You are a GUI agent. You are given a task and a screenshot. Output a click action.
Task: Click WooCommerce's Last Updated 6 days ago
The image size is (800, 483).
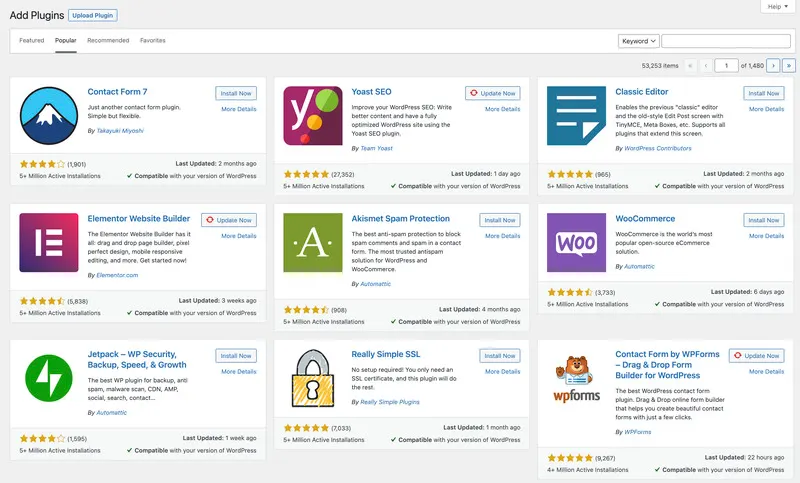pos(747,292)
